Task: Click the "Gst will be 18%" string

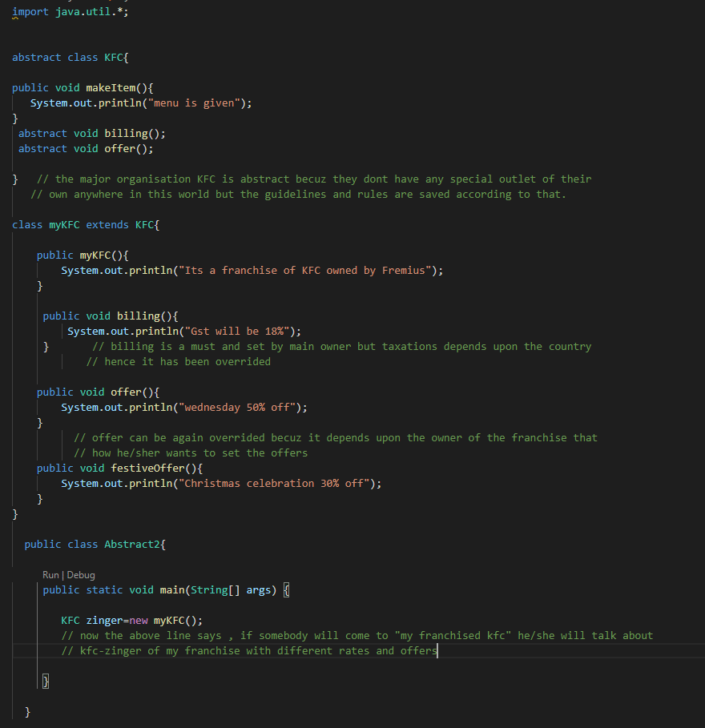Action: pyautogui.click(x=237, y=331)
